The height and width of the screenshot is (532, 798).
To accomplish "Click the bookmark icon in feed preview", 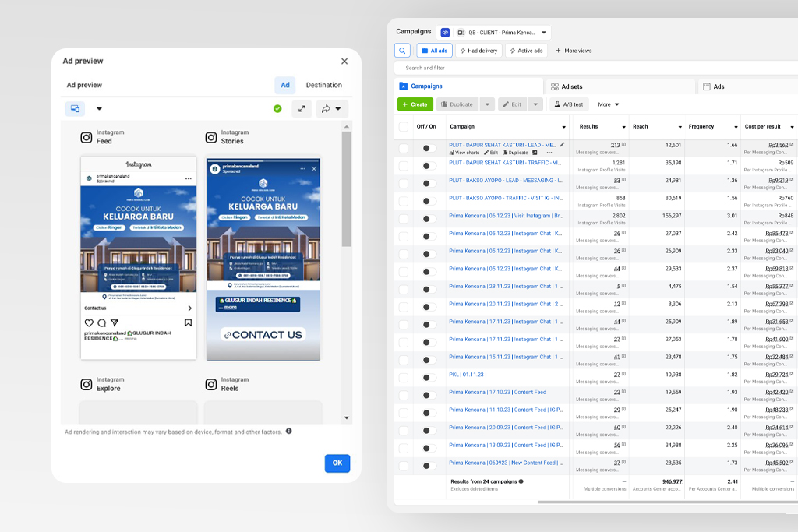I will [x=188, y=322].
